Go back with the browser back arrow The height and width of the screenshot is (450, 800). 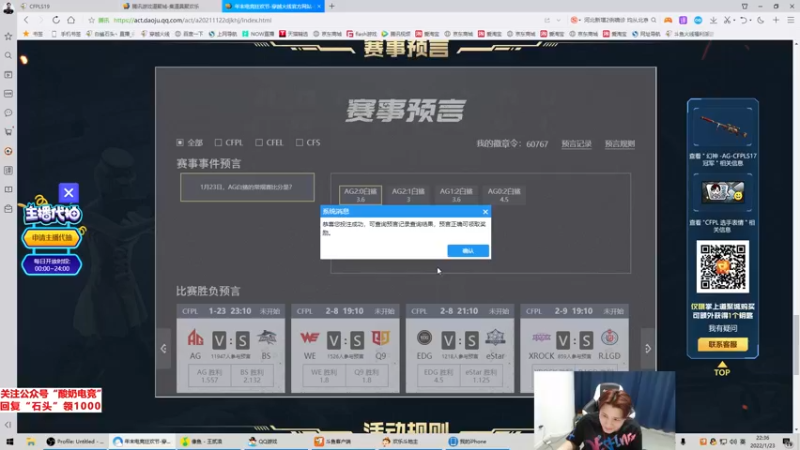pyautogui.click(x=26, y=20)
